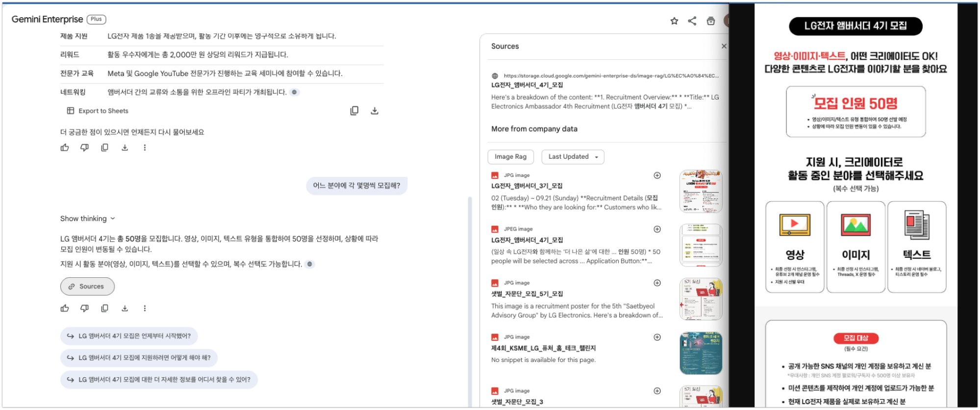Viewport: 980px width, 410px height.
Task: Open more options below Sources button
Action: coord(145,308)
